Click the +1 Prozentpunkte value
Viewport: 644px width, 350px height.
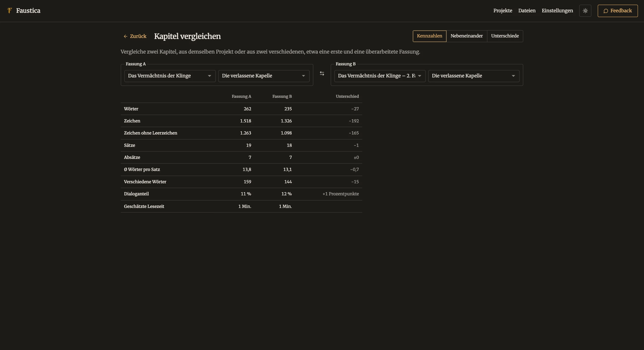click(x=341, y=194)
